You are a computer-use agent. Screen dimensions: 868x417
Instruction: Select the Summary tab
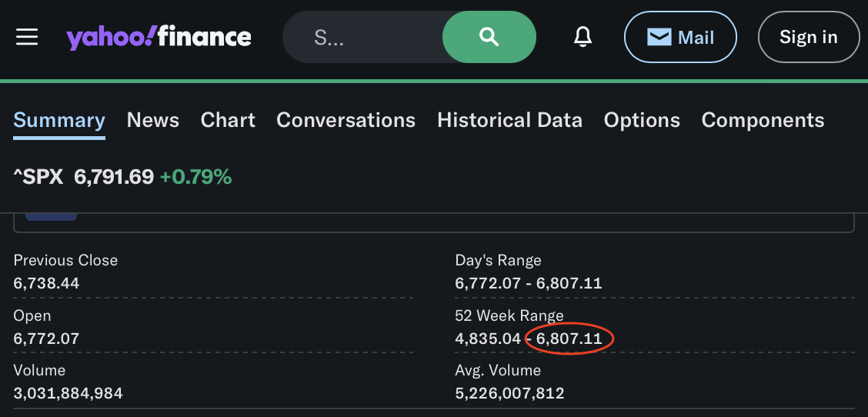pyautogui.click(x=59, y=120)
